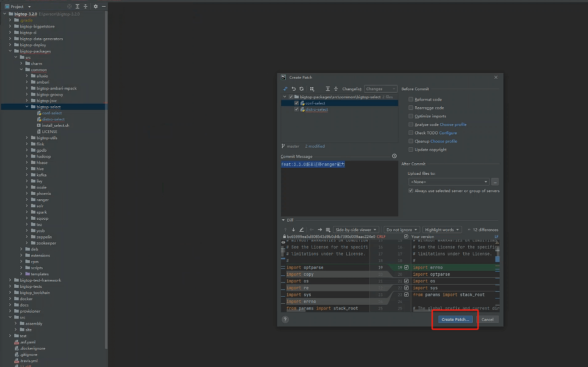Enable Check TODO checkbox
This screenshot has width=588, height=367.
411,133
